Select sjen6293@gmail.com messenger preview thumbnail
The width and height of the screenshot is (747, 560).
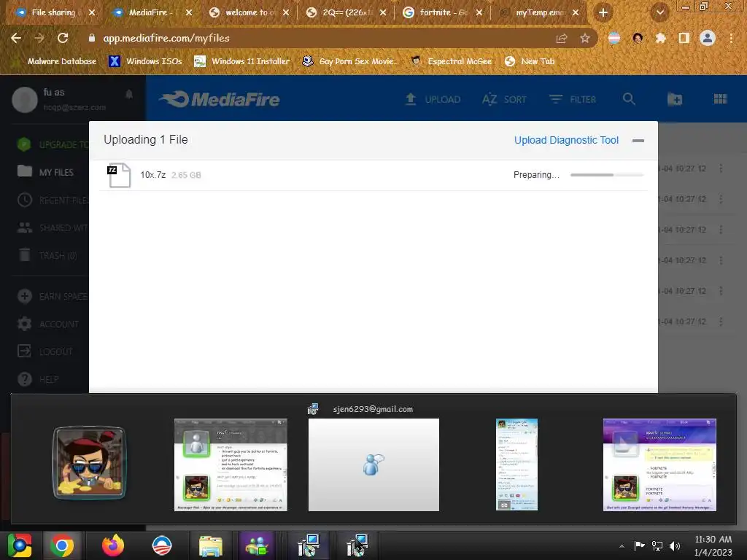(373, 464)
